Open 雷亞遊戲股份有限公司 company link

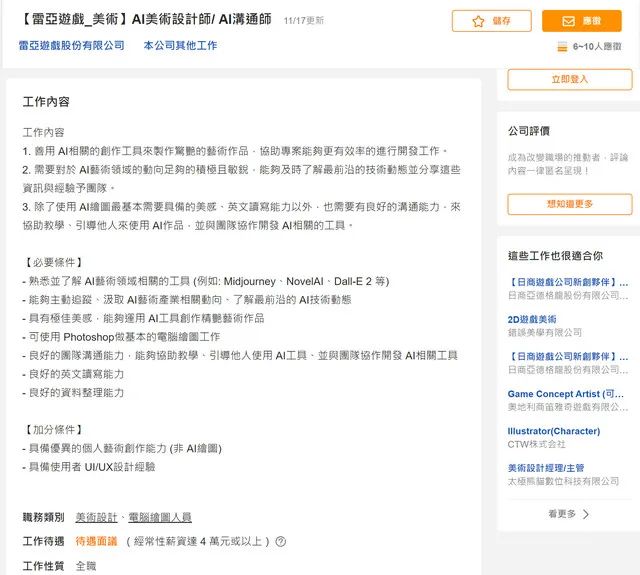[71, 45]
